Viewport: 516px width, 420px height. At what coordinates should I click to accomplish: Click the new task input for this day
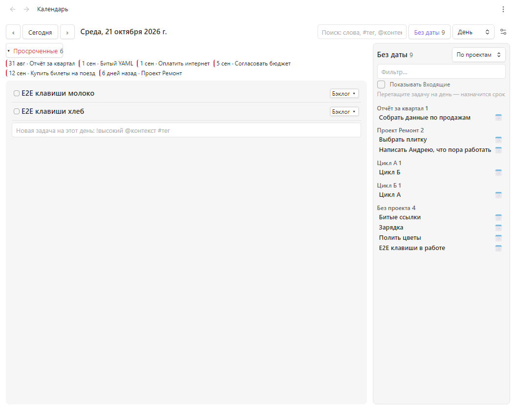(186, 130)
